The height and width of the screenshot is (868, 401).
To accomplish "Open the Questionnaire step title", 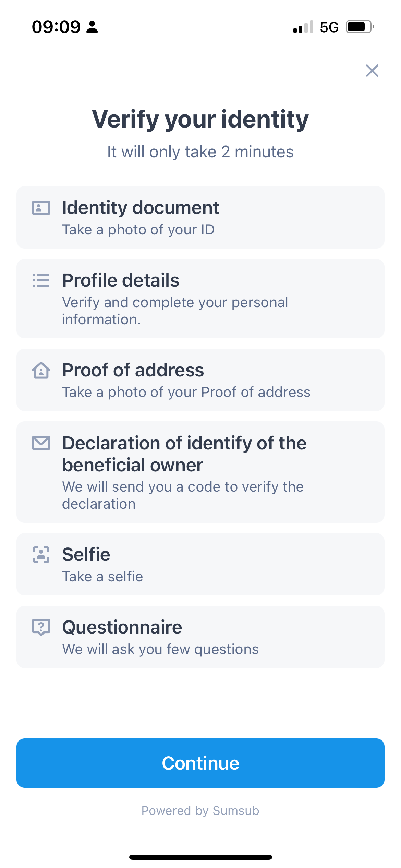I will [122, 627].
